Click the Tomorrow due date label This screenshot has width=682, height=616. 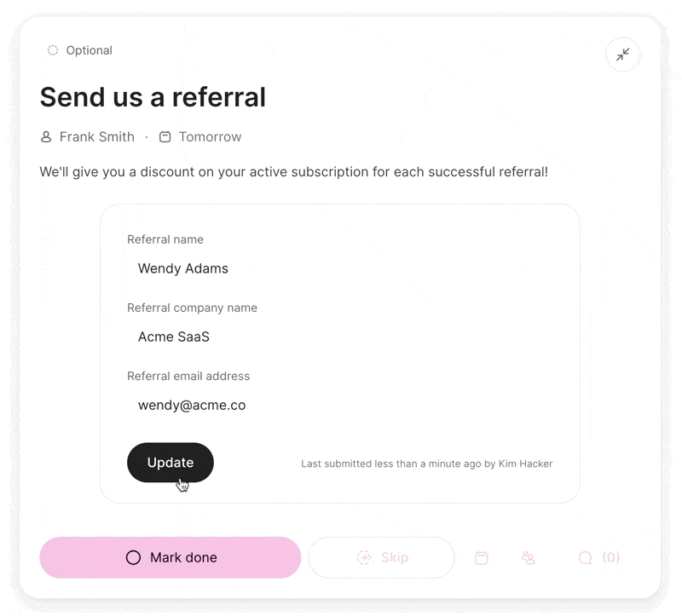210,137
